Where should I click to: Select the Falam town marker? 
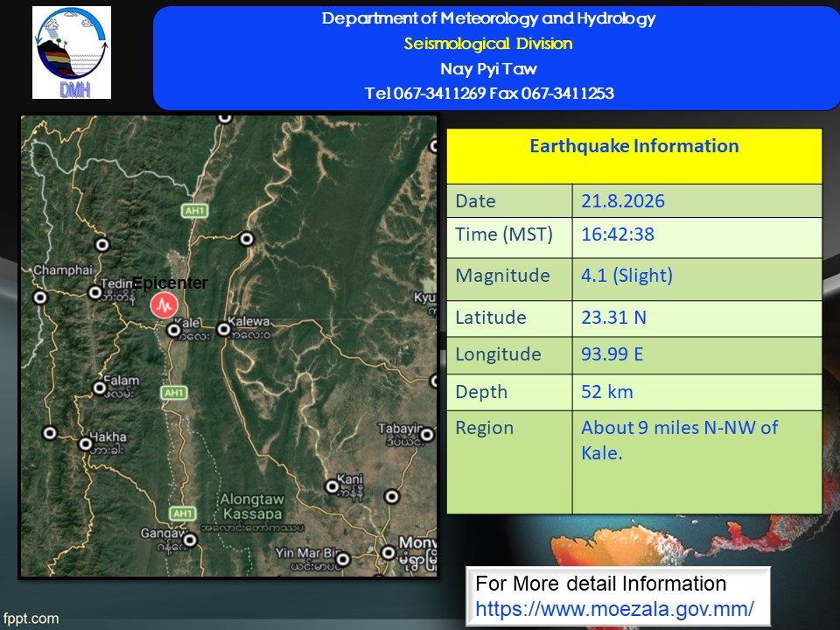point(100,388)
